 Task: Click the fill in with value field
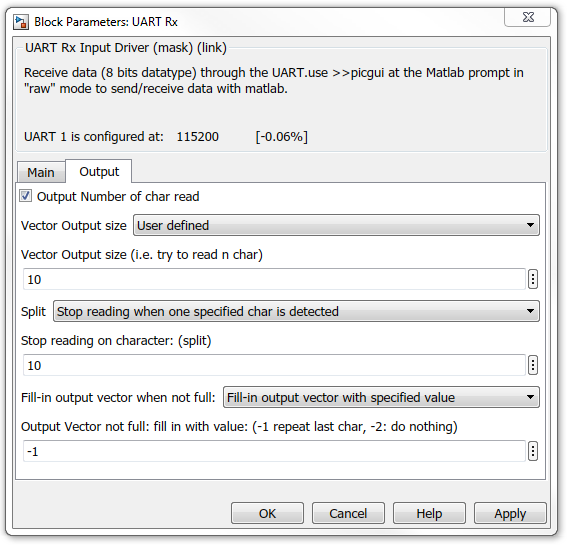[x=274, y=451]
